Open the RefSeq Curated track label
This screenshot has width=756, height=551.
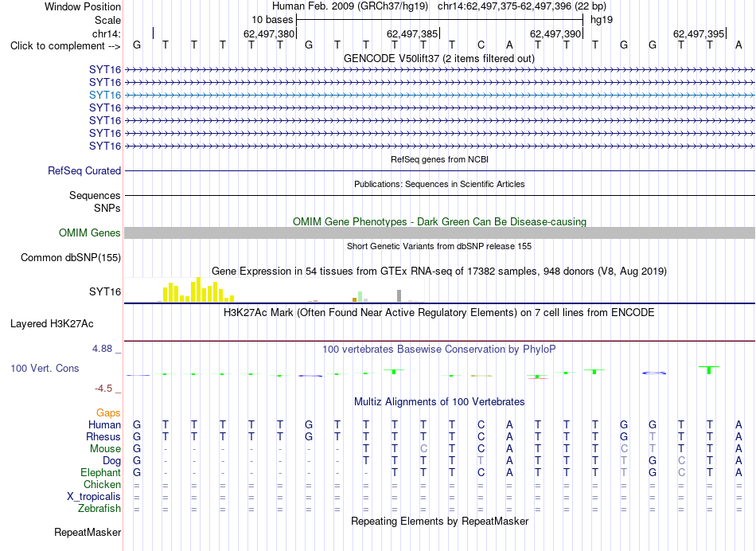84,171
